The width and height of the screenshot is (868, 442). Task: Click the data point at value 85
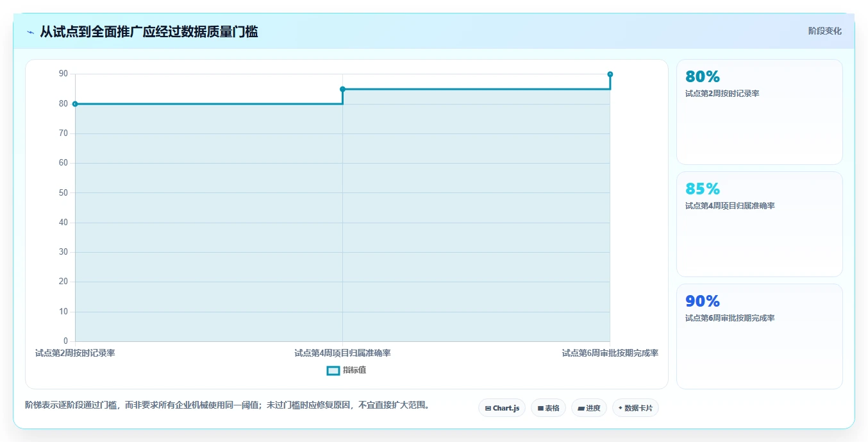point(342,89)
